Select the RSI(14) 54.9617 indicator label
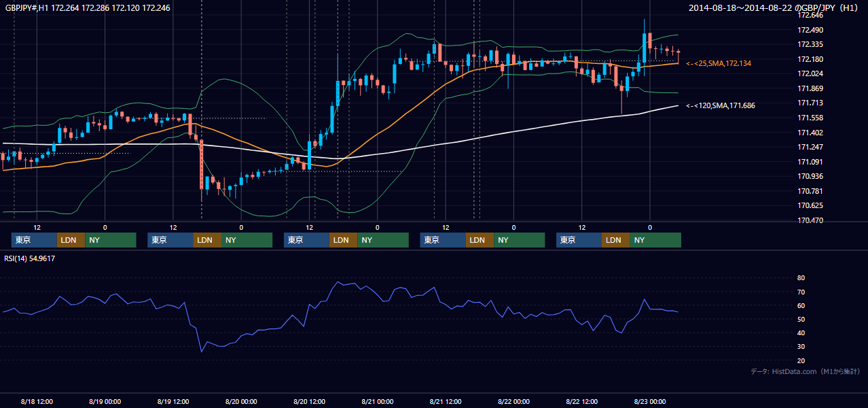 [30, 258]
